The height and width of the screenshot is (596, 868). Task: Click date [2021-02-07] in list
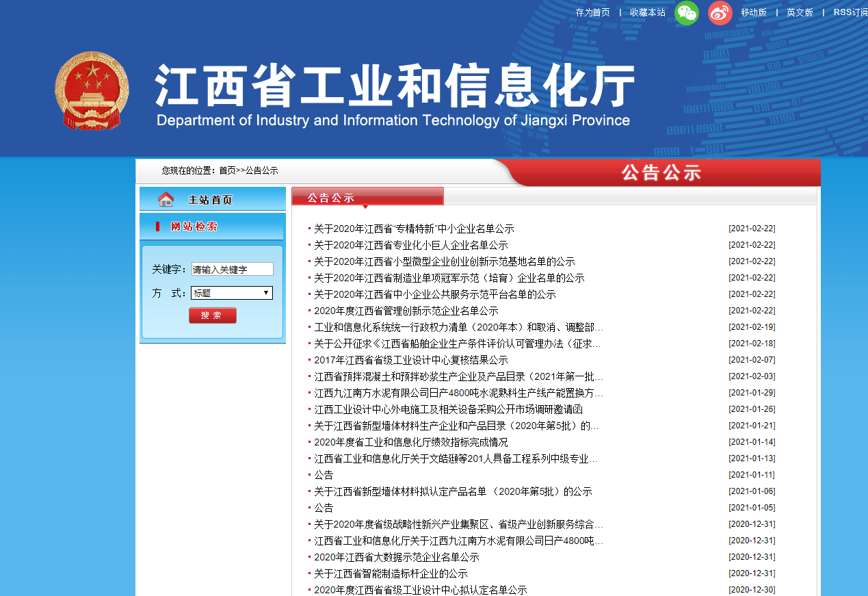tap(752, 360)
